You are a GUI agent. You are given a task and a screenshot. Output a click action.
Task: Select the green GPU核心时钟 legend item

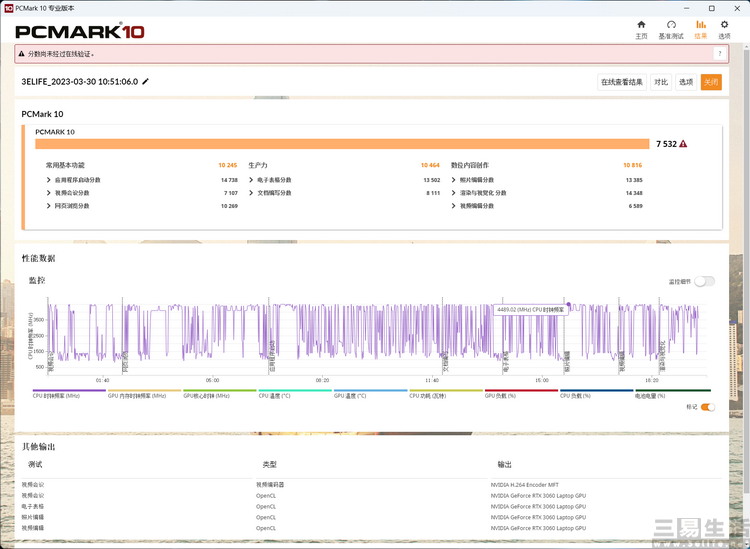[x=220, y=394]
